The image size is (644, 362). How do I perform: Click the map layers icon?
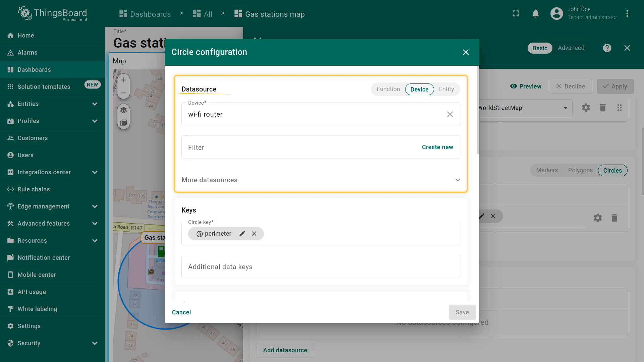click(123, 110)
